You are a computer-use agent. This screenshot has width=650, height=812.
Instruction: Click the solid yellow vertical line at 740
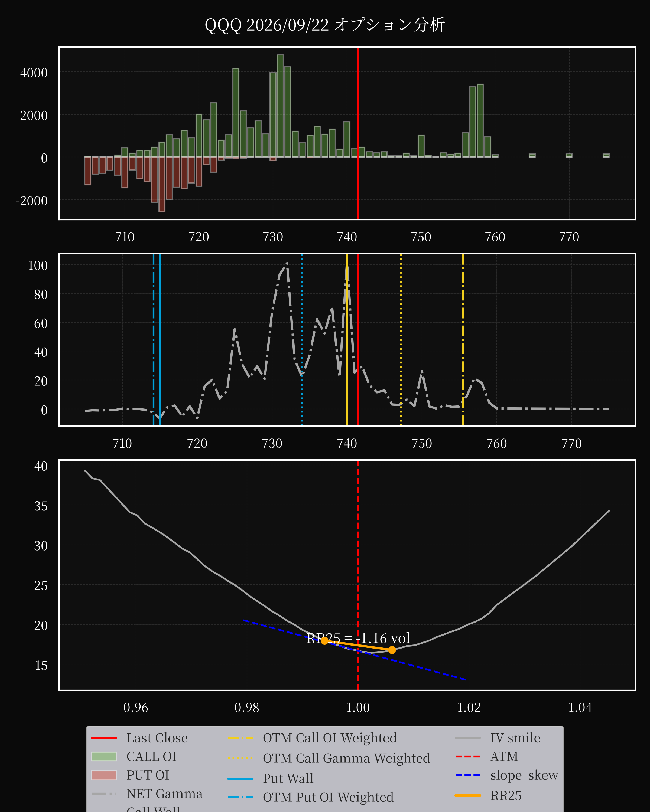[x=347, y=340]
